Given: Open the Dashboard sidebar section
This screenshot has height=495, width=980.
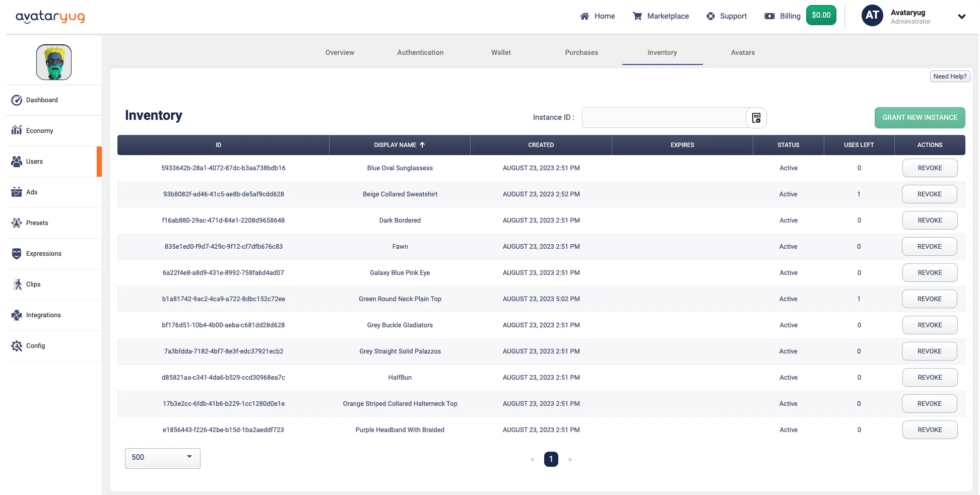Looking at the screenshot, I should 42,100.
